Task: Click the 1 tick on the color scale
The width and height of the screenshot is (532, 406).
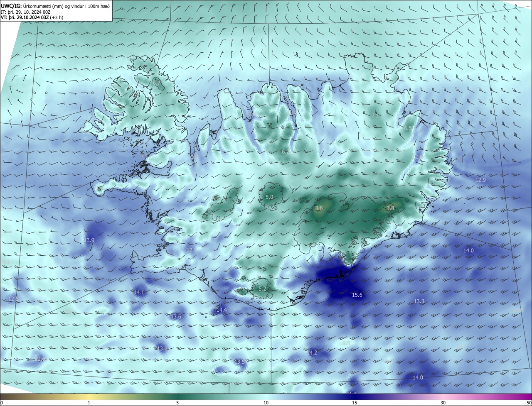Action: tap(89, 403)
